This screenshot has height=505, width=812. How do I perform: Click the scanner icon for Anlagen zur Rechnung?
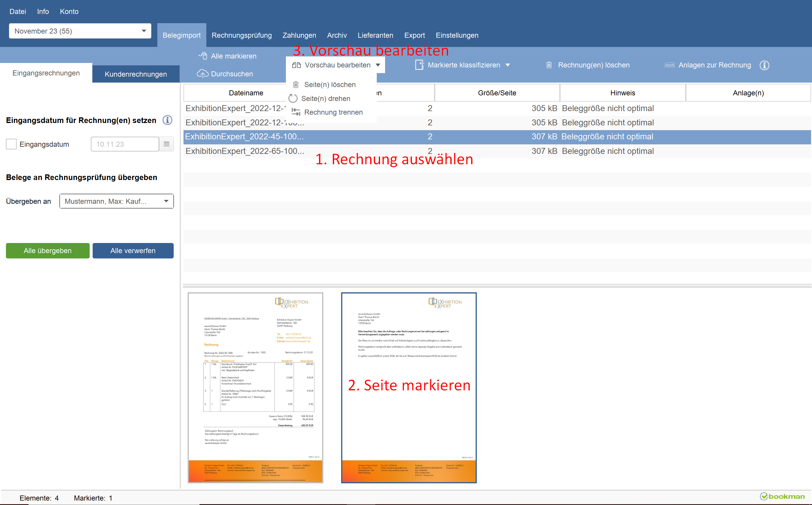pyautogui.click(x=669, y=65)
